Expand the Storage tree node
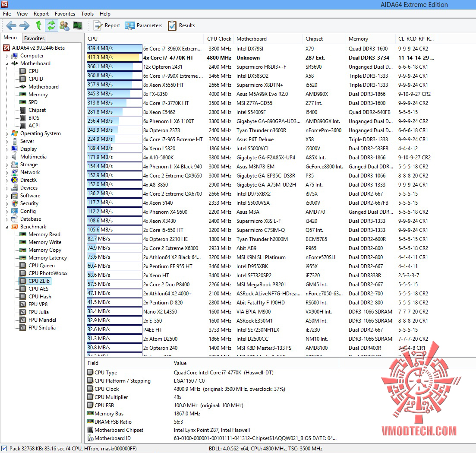This screenshot has height=453, width=476. (x=7, y=165)
